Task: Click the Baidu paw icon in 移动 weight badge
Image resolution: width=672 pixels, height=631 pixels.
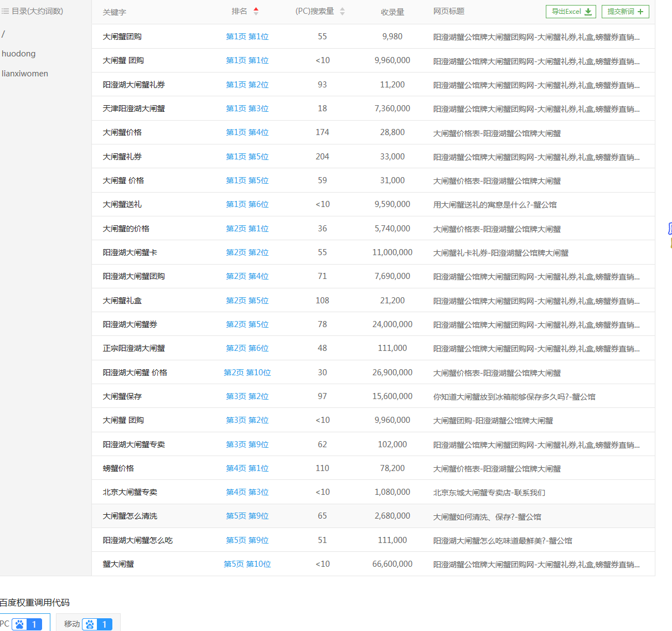Action: (x=89, y=624)
